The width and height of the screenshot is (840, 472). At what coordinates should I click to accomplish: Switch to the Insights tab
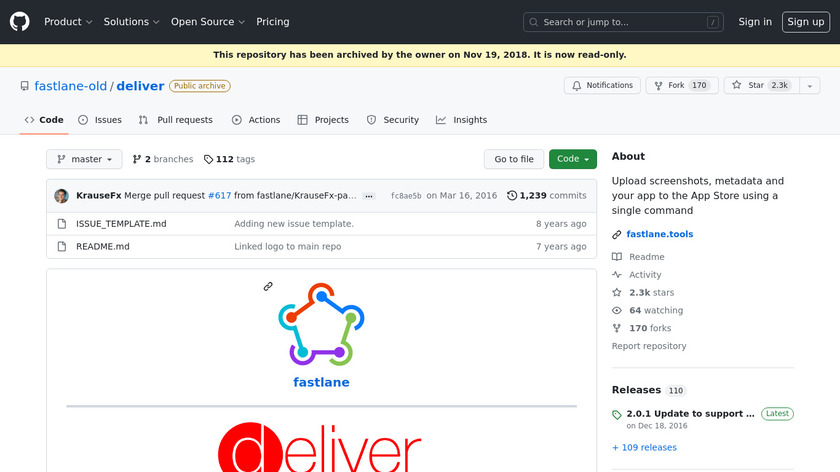coord(461,120)
